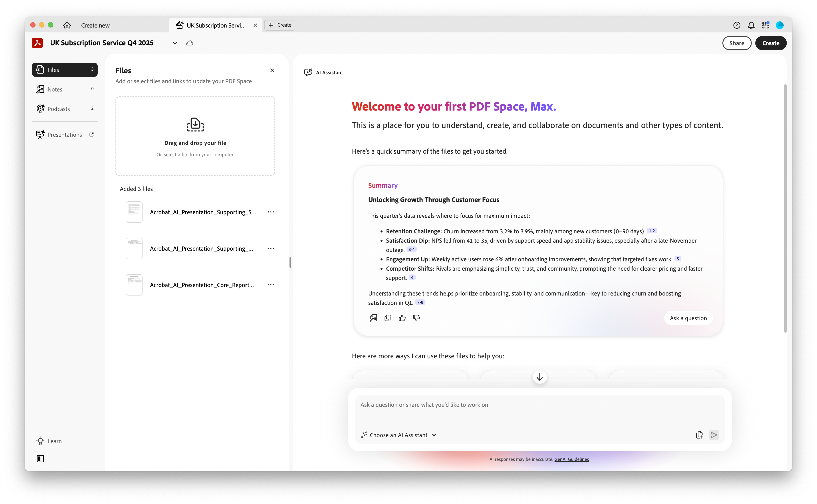Click the add files icon in prompt box
The image size is (817, 504).
pos(699,435)
